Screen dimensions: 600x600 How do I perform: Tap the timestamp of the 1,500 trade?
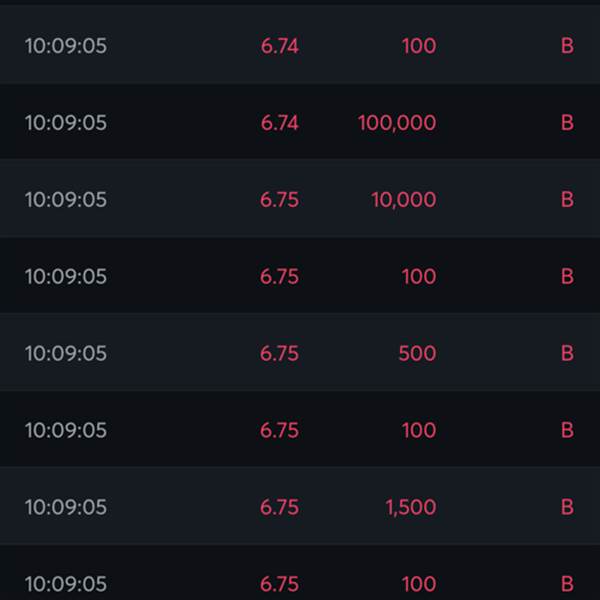(x=66, y=507)
